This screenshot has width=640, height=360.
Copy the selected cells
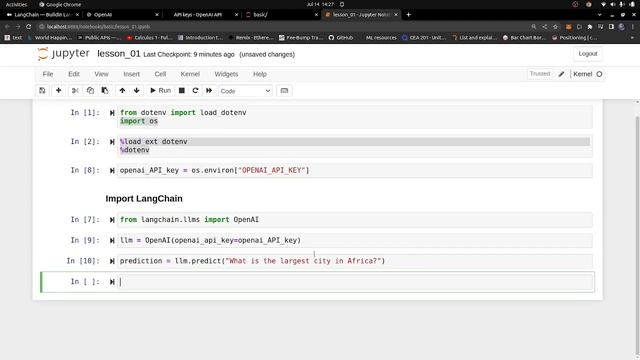pos(90,91)
